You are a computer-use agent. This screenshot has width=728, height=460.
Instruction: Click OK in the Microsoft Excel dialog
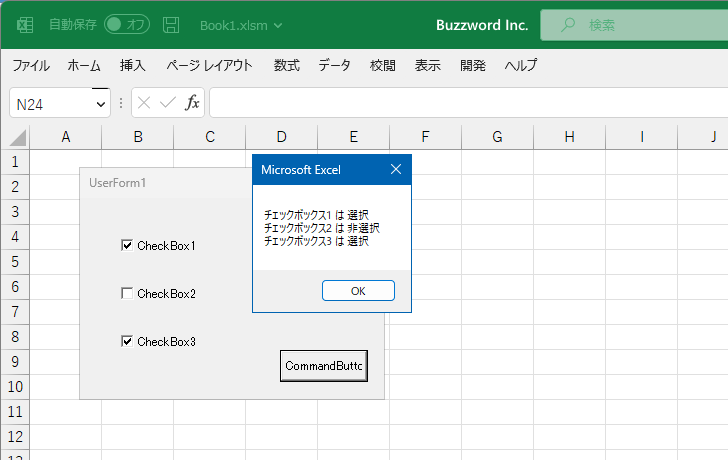point(358,291)
